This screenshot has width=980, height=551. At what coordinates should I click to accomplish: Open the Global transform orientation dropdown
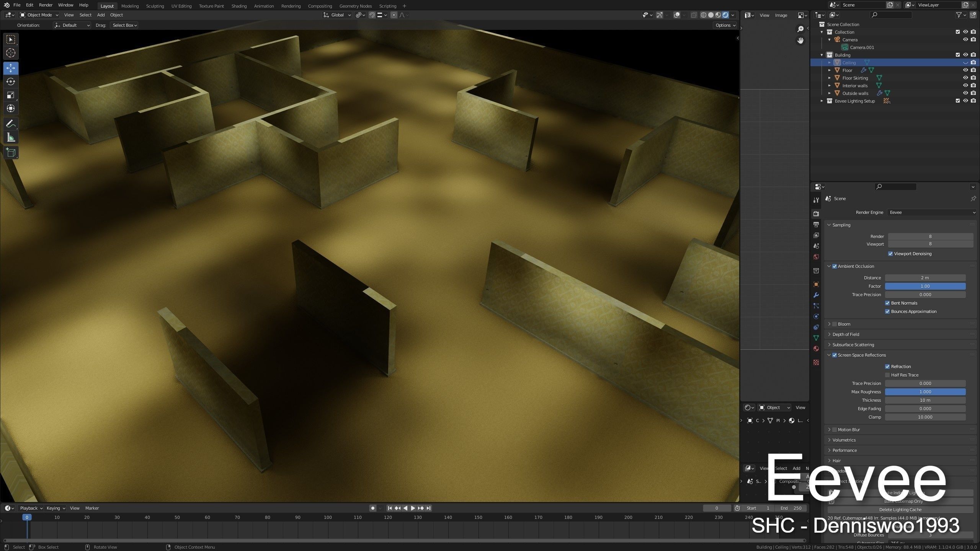(337, 15)
